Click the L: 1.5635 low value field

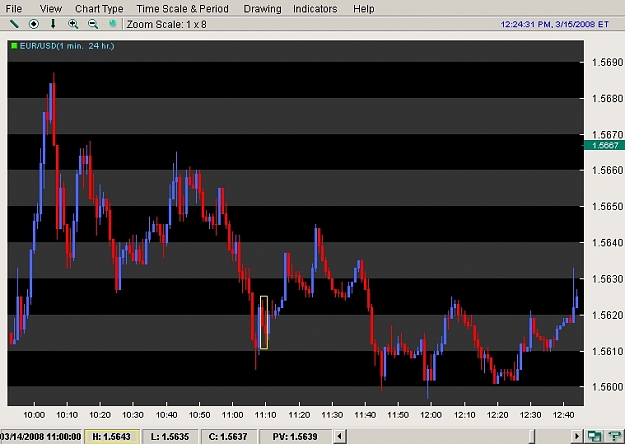click(170, 436)
